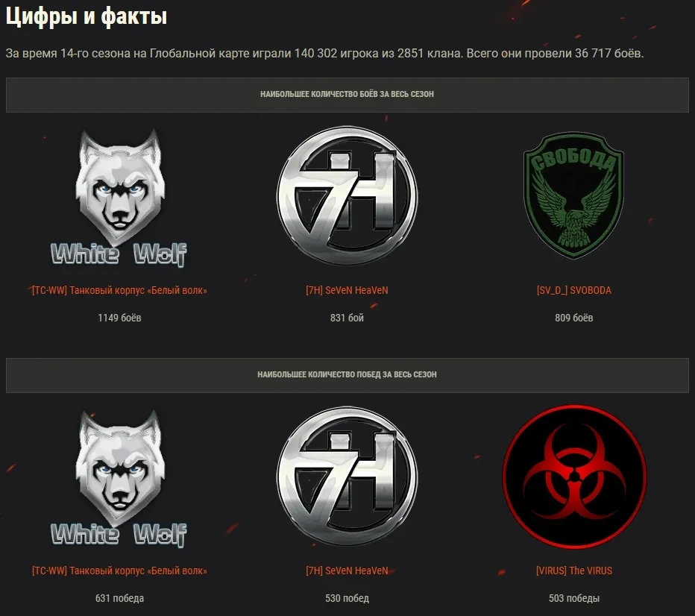695x616 pixels.
Task: Click the White Wolf logo under most wins
Action: pyautogui.click(x=119, y=478)
